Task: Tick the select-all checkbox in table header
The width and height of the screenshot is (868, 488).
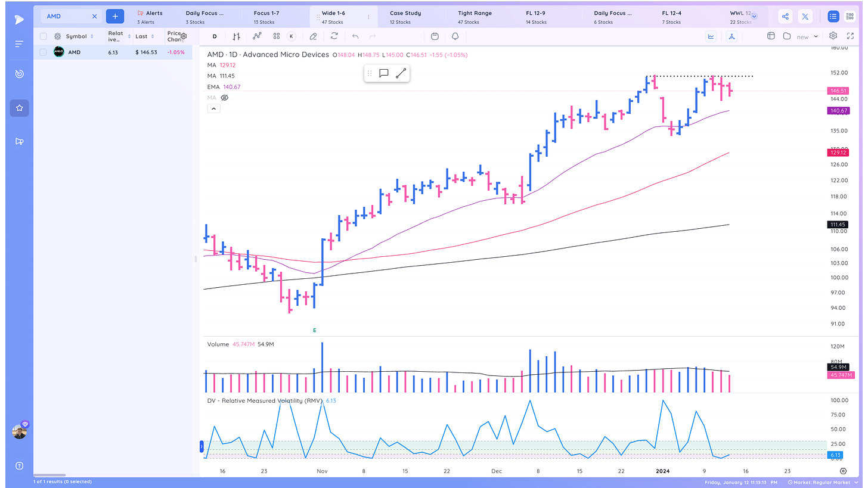Action: click(x=44, y=36)
